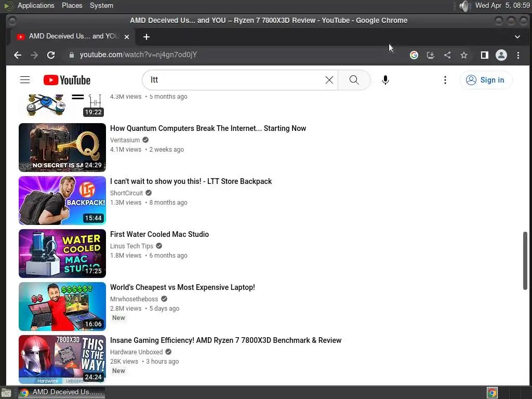Screen dimensions: 532x399
Task: Click the AMD Deceived Us taskbar button
Action: [x=62, y=392]
